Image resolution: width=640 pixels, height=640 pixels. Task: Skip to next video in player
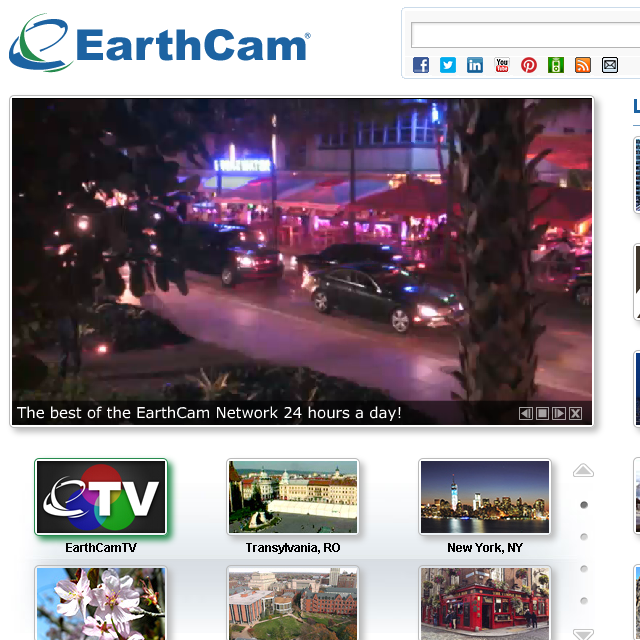[559, 413]
